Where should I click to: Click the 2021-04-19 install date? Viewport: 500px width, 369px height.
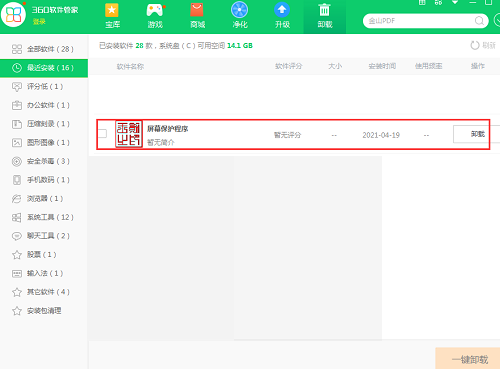[381, 135]
